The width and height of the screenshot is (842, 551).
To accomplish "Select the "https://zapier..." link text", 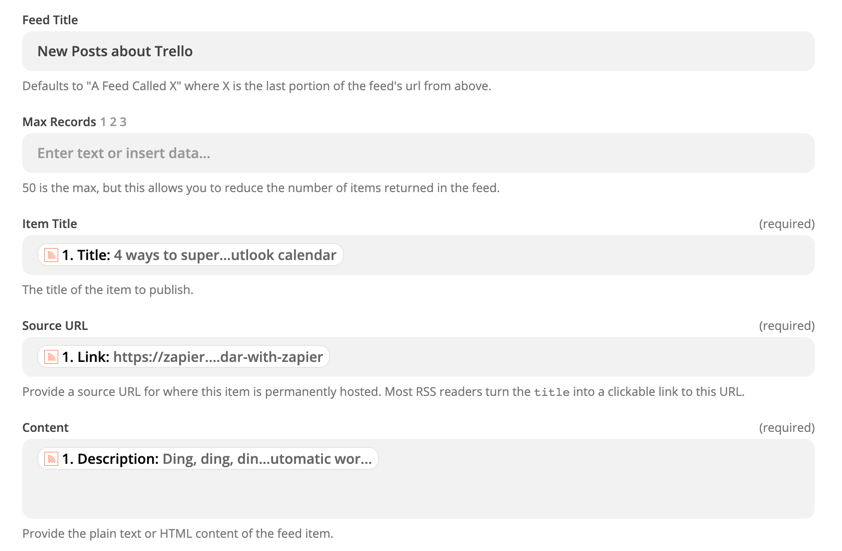I will 218,357.
